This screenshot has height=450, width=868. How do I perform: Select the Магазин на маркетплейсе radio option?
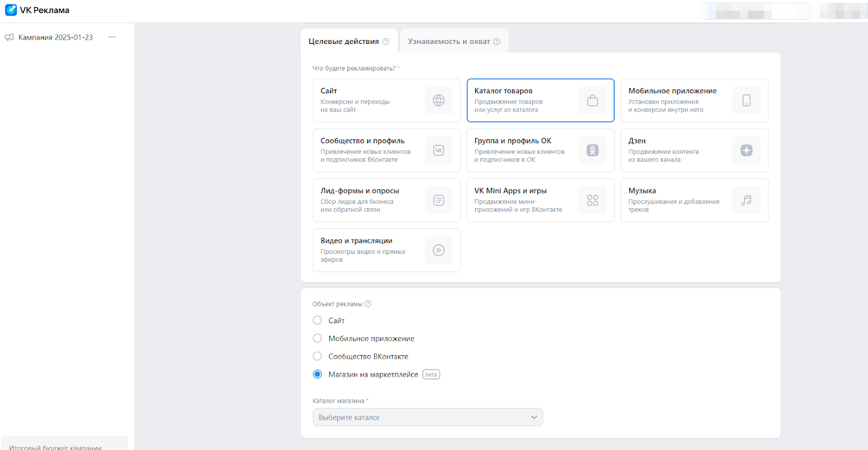pyautogui.click(x=317, y=374)
